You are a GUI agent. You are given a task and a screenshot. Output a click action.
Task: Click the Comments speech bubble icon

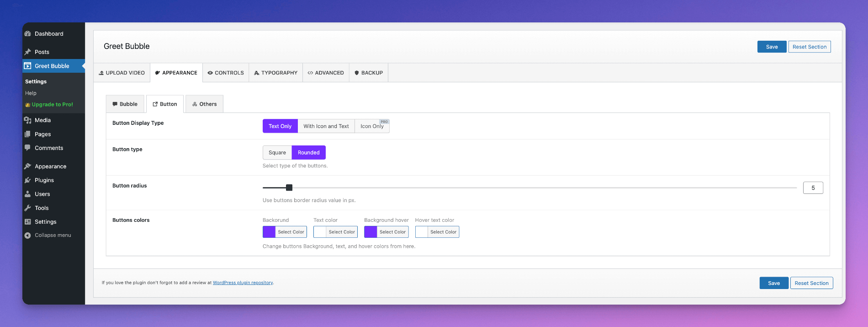28,148
